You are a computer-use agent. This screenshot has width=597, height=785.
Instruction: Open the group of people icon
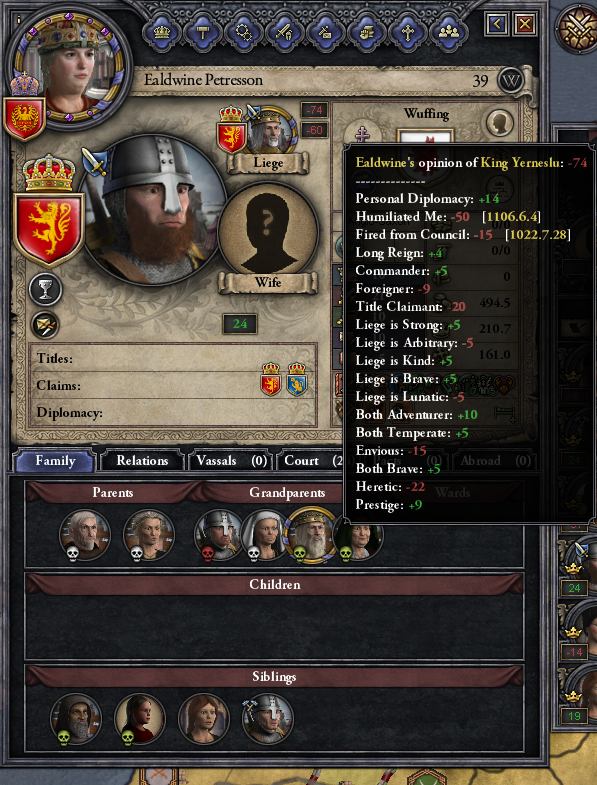449,33
